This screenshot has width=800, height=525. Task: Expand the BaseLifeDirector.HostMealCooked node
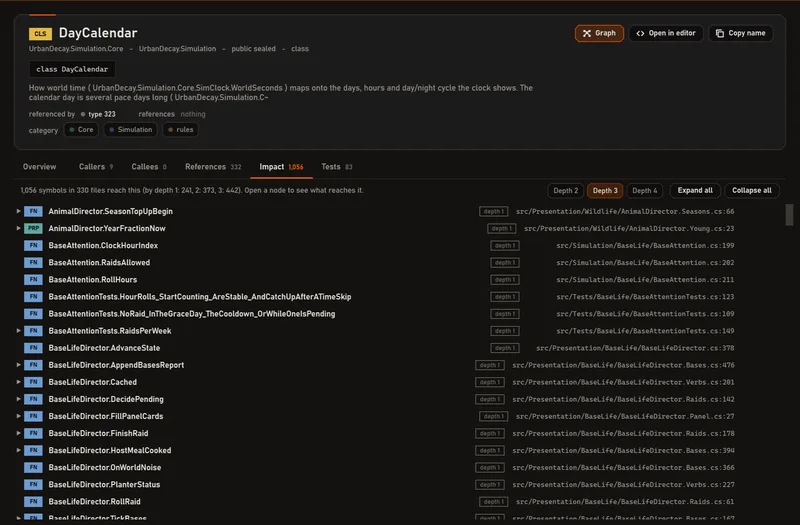click(x=18, y=450)
